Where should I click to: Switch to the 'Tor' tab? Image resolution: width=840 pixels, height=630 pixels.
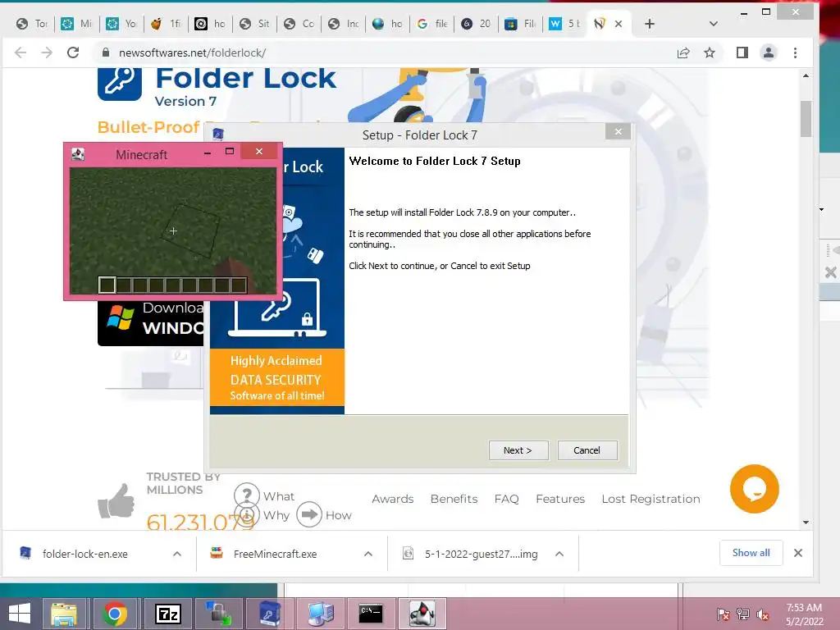[32, 24]
